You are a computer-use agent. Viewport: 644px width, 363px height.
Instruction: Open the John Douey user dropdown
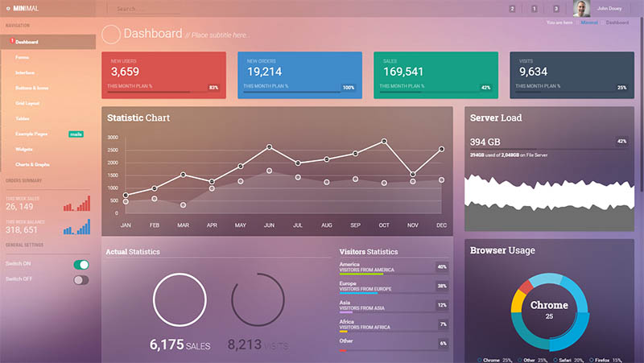click(609, 9)
